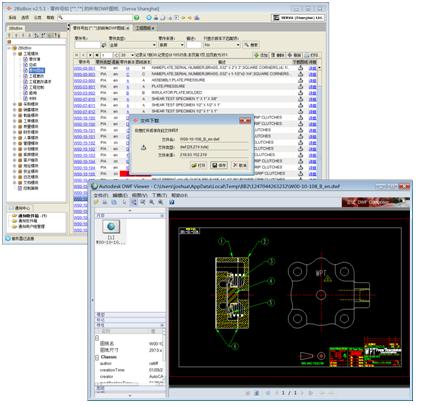
Task: Open the notification inbox folder
Action: pos(29,216)
